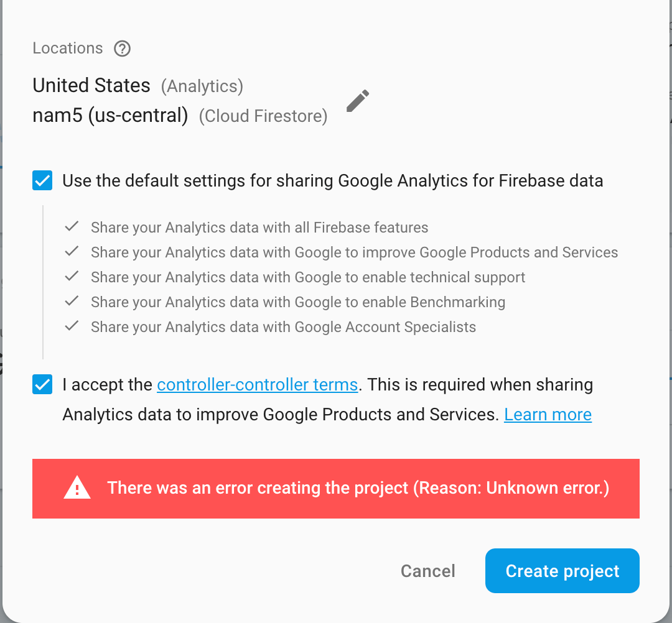Click the Locations help question mark icon
The width and height of the screenshot is (672, 623).
(x=123, y=48)
